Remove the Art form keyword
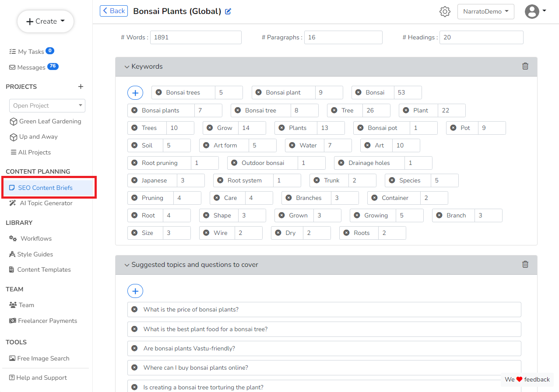This screenshot has height=392, width=559. pos(206,145)
